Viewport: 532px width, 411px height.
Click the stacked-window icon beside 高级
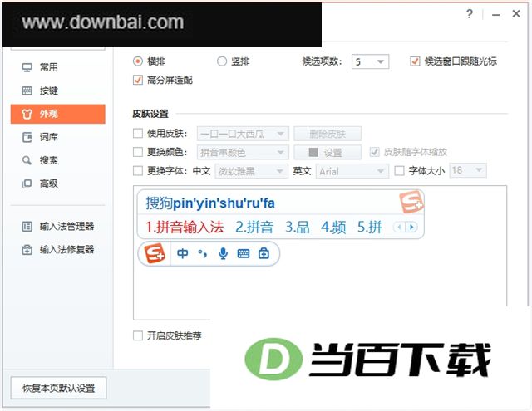(27, 183)
